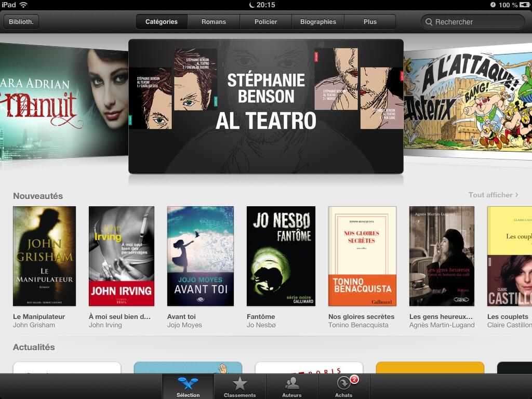Open the Achats tab

click(x=344, y=387)
